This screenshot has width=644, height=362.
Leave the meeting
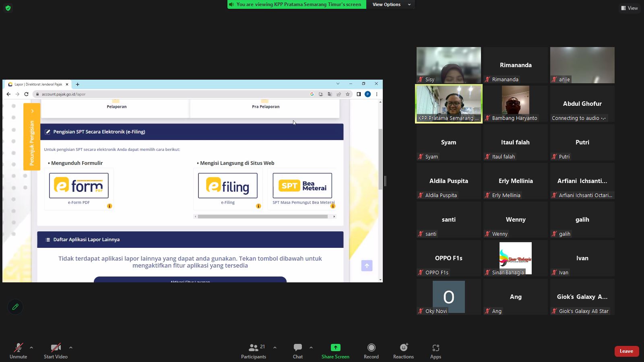click(626, 351)
